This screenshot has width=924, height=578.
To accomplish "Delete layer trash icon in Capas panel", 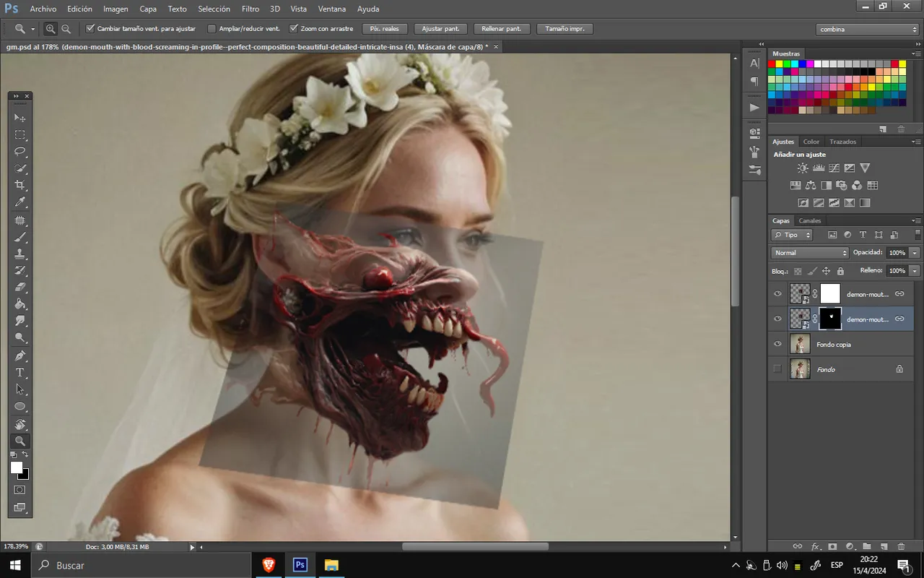I will tap(901, 547).
